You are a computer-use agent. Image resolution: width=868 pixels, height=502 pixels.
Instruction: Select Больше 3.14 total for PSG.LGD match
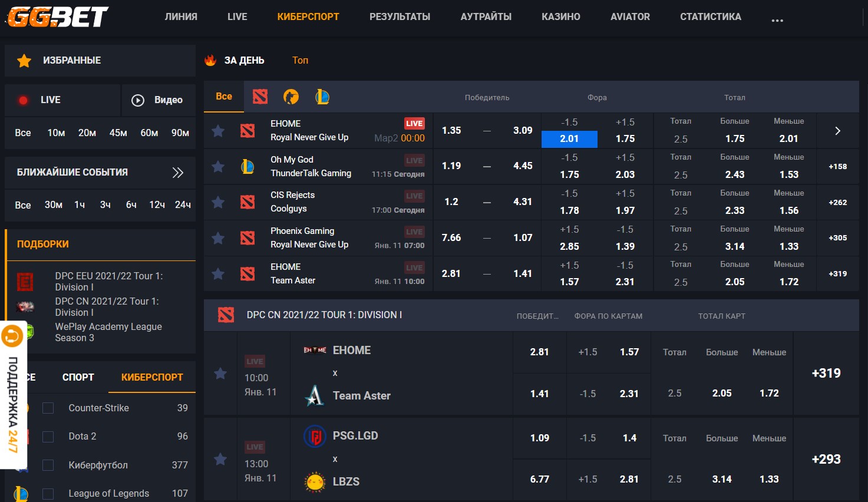tap(722, 480)
